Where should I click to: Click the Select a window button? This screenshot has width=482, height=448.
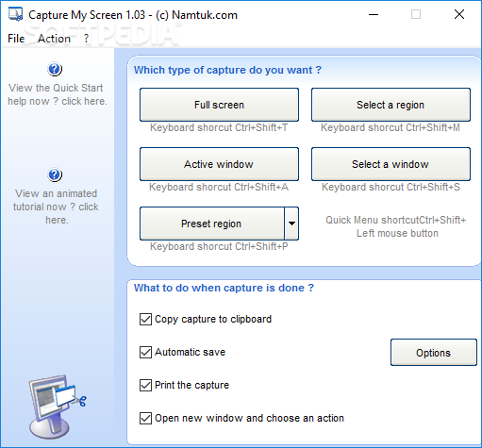(391, 164)
